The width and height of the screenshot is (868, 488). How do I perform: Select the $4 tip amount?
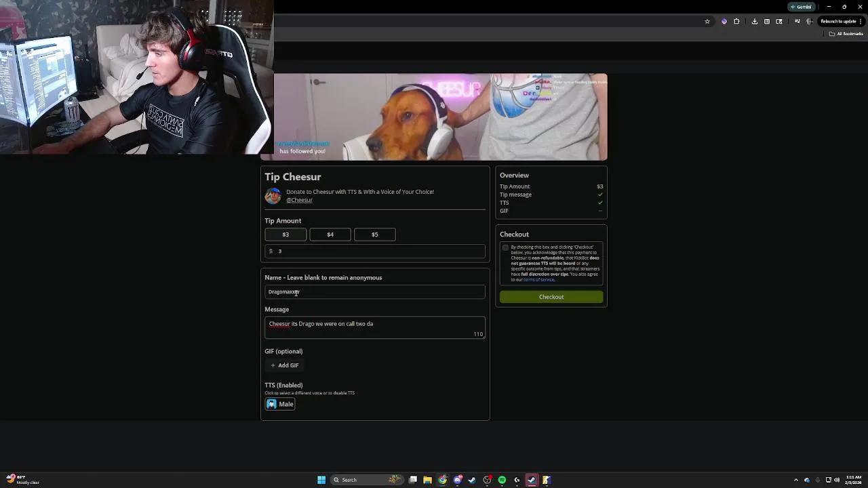click(x=330, y=235)
